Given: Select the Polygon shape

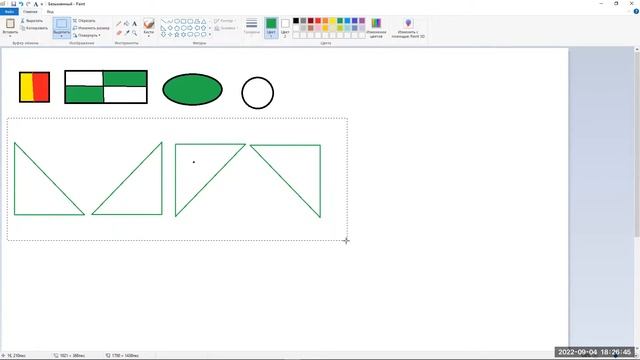Looking at the screenshot, I should 197,21.
